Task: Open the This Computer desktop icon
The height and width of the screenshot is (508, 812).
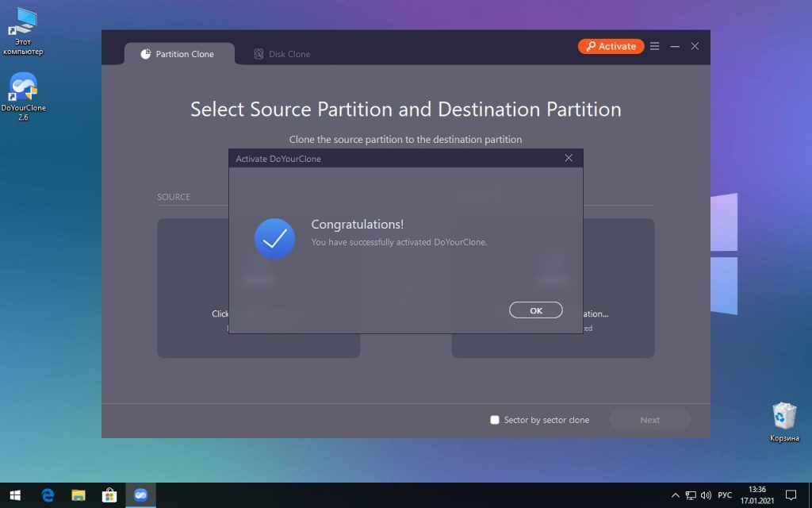Action: click(x=24, y=32)
